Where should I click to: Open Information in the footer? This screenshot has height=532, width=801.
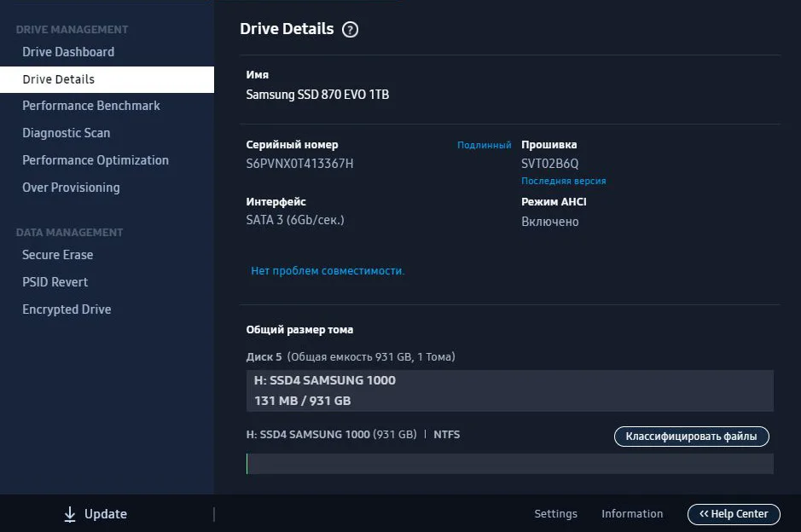(632, 513)
